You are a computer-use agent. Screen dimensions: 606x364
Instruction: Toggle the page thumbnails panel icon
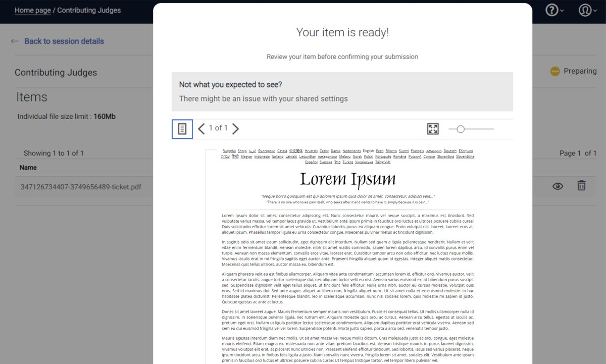pyautogui.click(x=182, y=129)
